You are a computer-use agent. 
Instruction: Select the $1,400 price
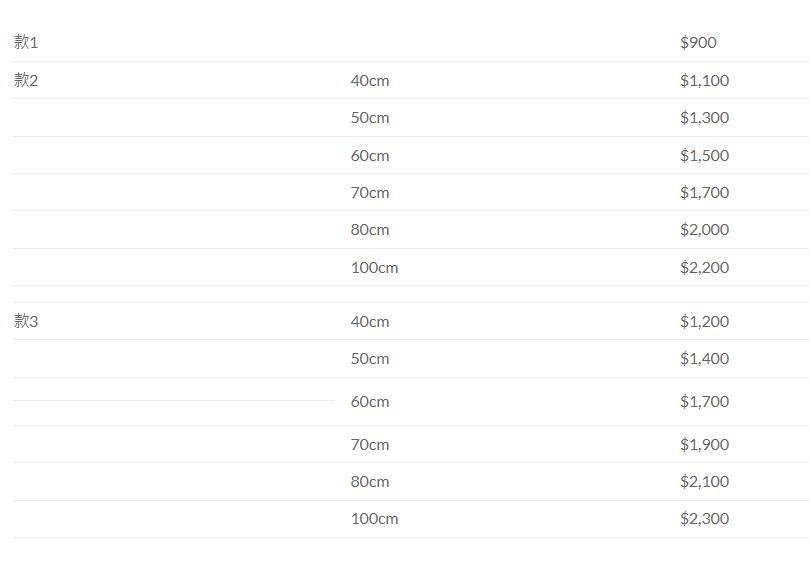[704, 359]
